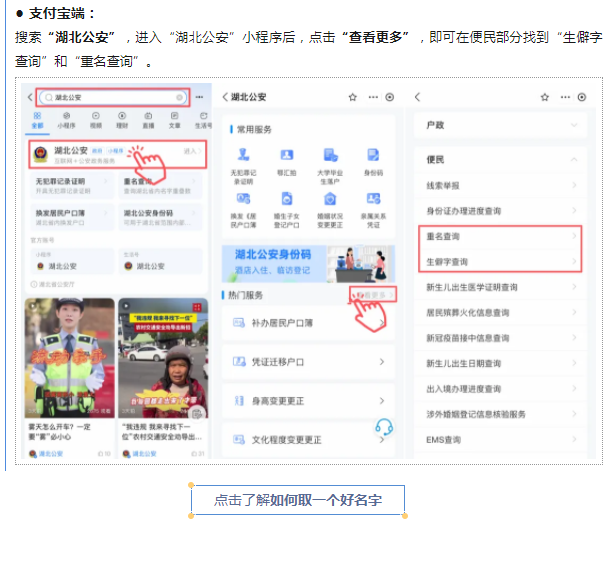
Task: Click back chevron in the 便民 list panel
Action: point(417,97)
